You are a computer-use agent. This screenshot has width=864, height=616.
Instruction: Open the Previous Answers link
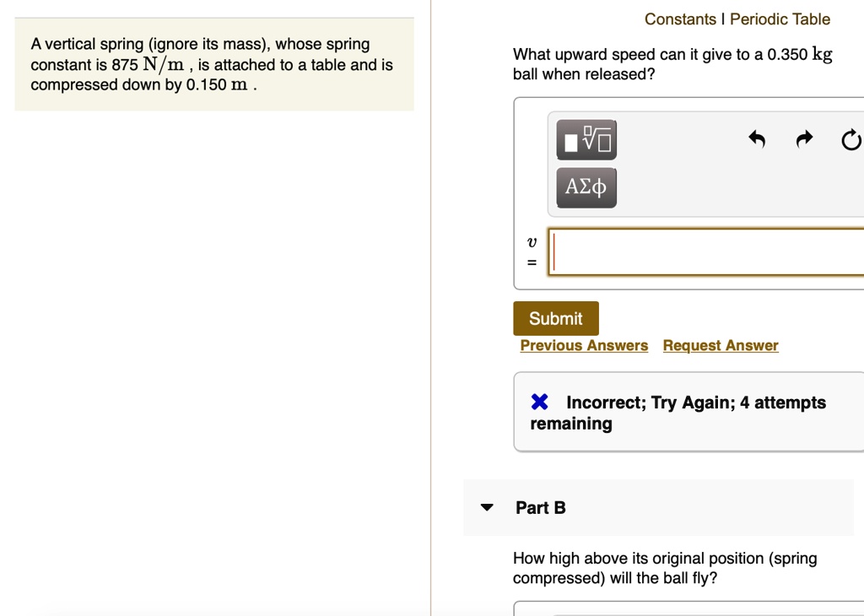584,345
